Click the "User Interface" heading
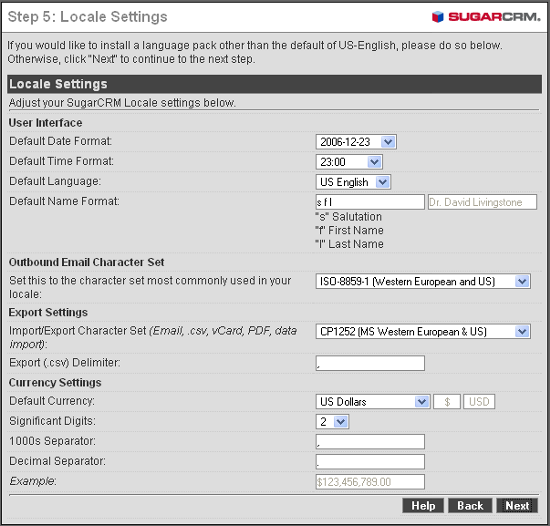 pos(46,123)
